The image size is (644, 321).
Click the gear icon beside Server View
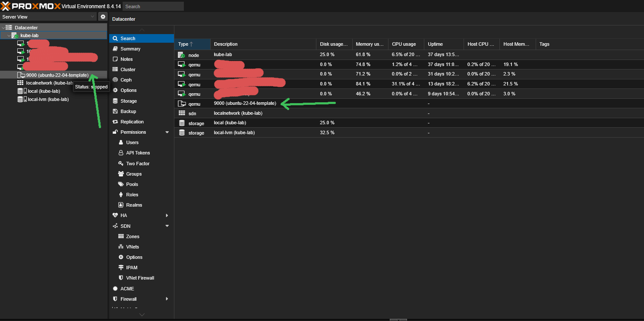(103, 17)
